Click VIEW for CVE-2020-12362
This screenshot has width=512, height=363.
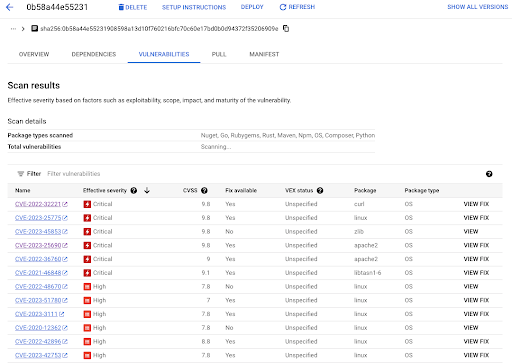pyautogui.click(x=471, y=328)
